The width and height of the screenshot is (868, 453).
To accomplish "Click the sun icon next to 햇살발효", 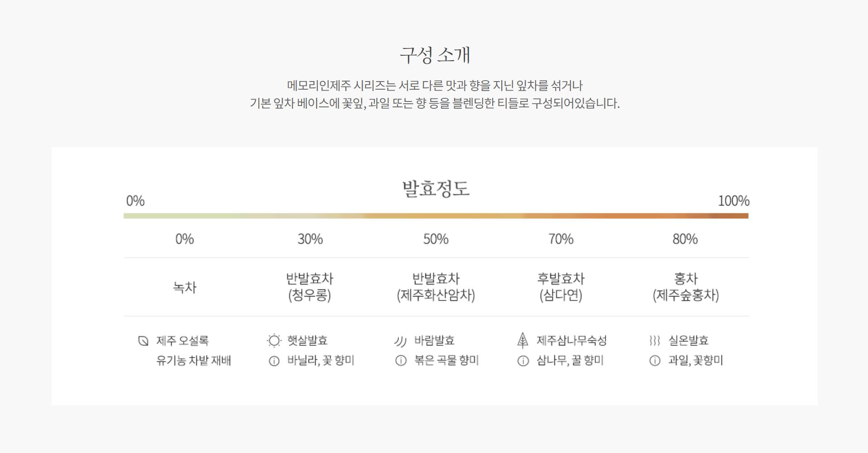I will (274, 341).
